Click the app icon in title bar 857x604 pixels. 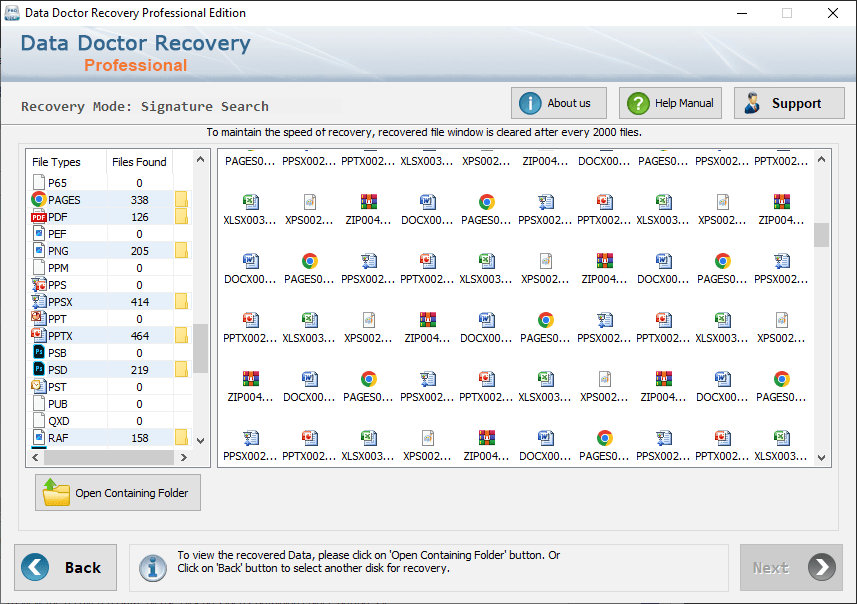tap(11, 13)
